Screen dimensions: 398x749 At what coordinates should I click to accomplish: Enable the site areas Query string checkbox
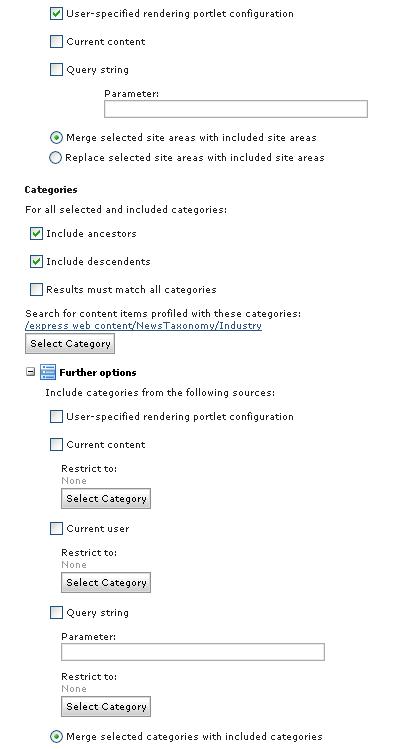click(56, 70)
